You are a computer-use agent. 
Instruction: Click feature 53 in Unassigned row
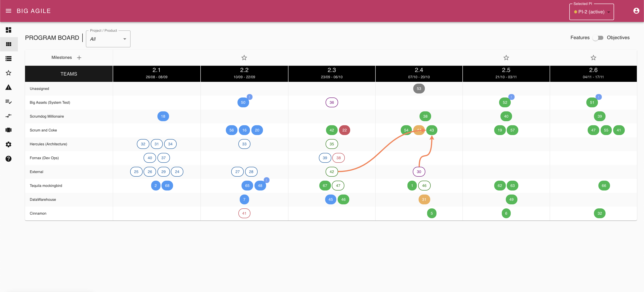[x=419, y=89]
